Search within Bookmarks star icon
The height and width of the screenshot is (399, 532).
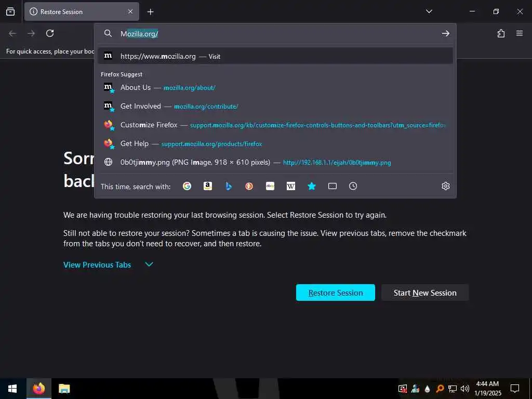312,186
